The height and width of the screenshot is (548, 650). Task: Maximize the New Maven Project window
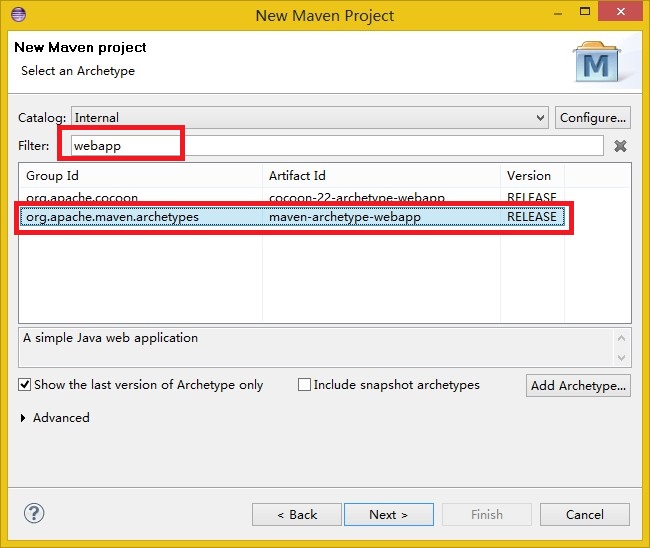coord(585,12)
